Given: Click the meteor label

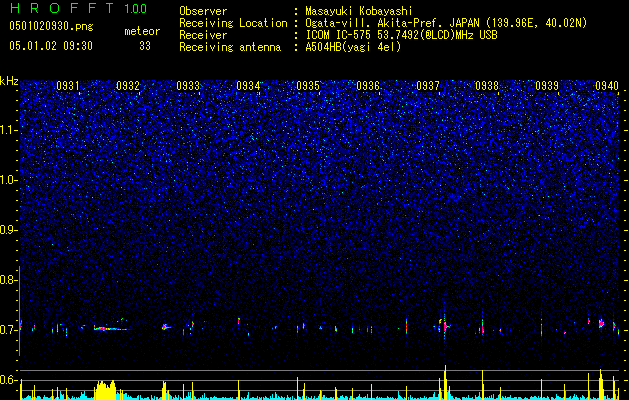Looking at the screenshot, I should click(x=142, y=31).
